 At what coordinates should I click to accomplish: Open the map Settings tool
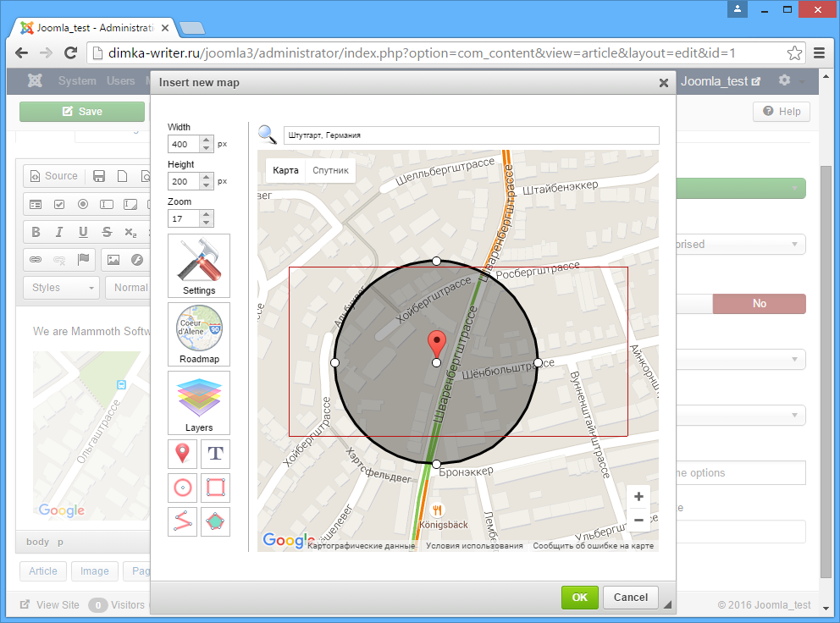[199, 266]
